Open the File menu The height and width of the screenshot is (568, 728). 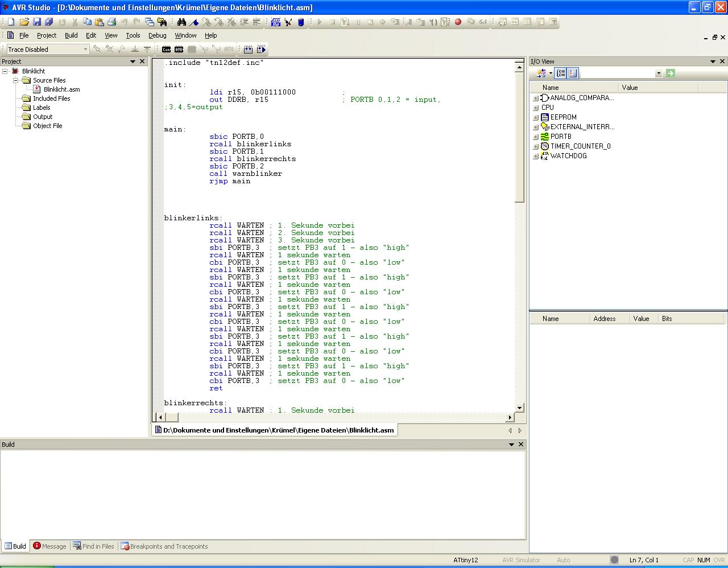pyautogui.click(x=24, y=35)
